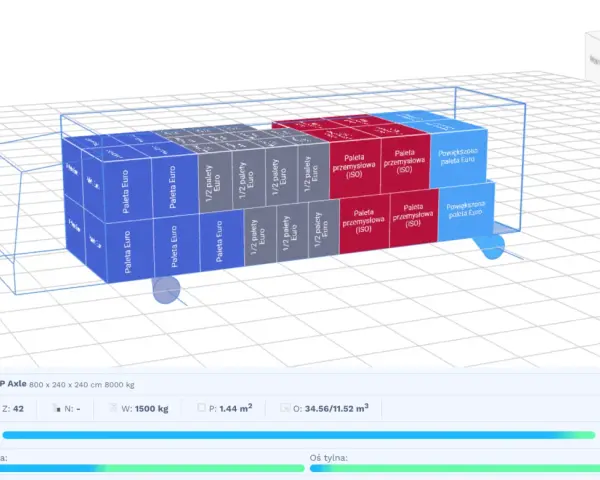Click the N: - value

pos(72,408)
